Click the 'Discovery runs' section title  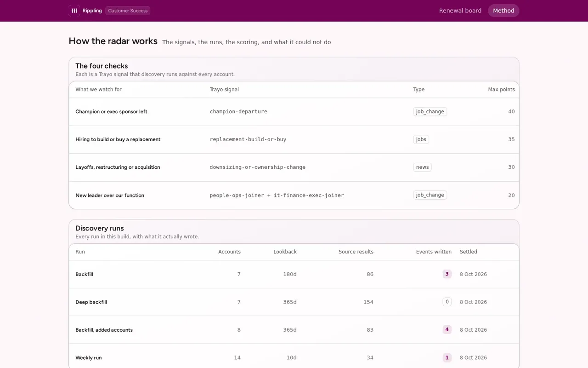point(100,229)
